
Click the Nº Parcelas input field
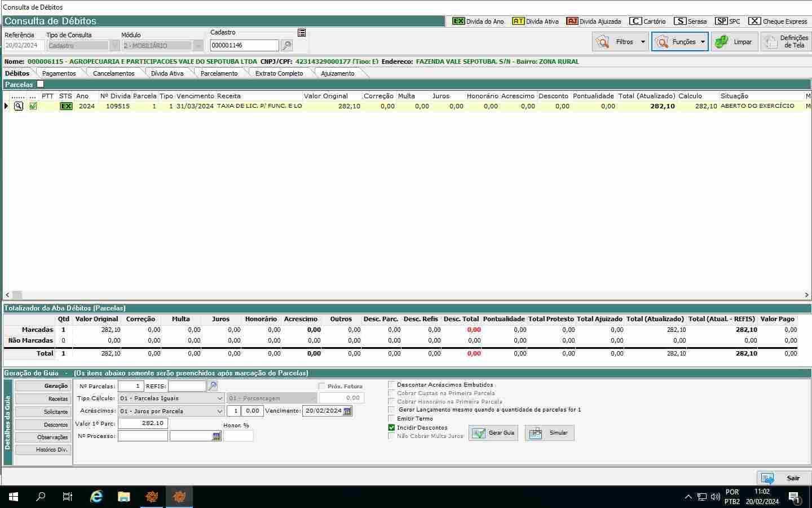tap(130, 386)
